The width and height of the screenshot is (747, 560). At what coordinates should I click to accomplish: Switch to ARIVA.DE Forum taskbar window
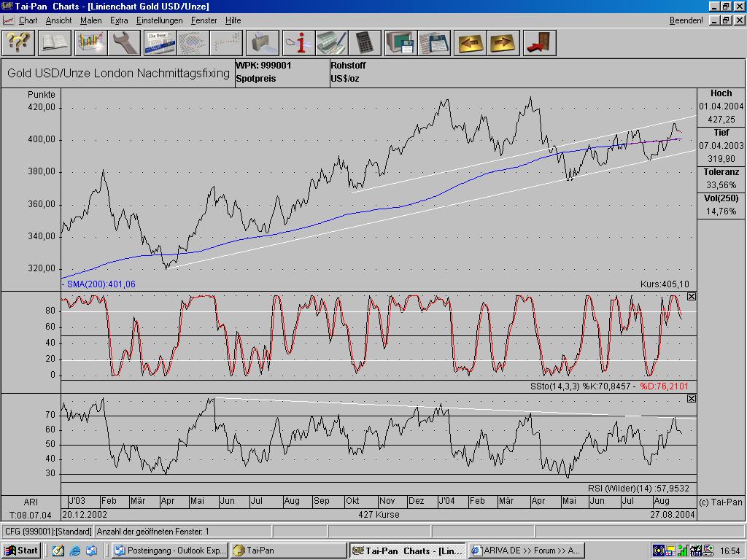(x=526, y=551)
